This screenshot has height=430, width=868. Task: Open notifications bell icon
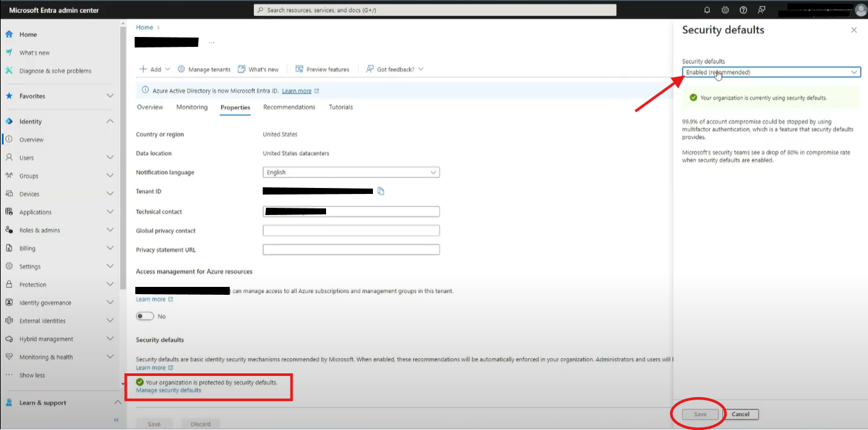click(x=707, y=10)
